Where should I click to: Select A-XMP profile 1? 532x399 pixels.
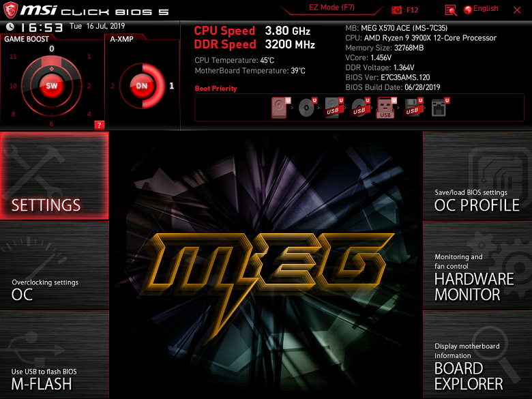(x=172, y=86)
